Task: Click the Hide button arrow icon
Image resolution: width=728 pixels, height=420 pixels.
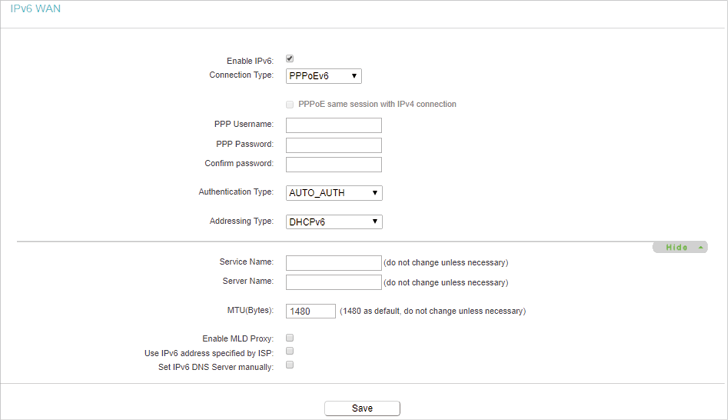Action: click(701, 248)
